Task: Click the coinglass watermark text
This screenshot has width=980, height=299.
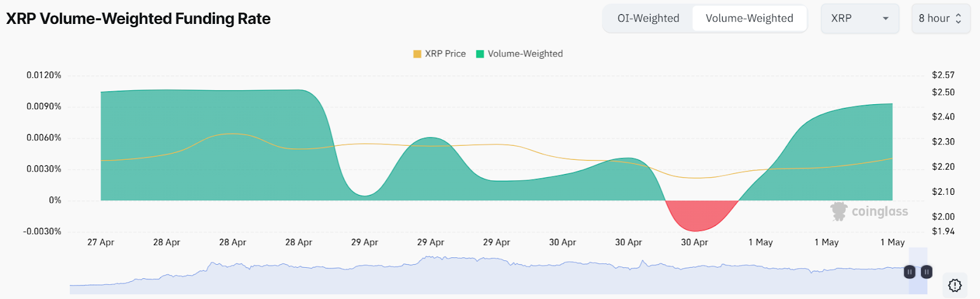Action: [x=880, y=212]
